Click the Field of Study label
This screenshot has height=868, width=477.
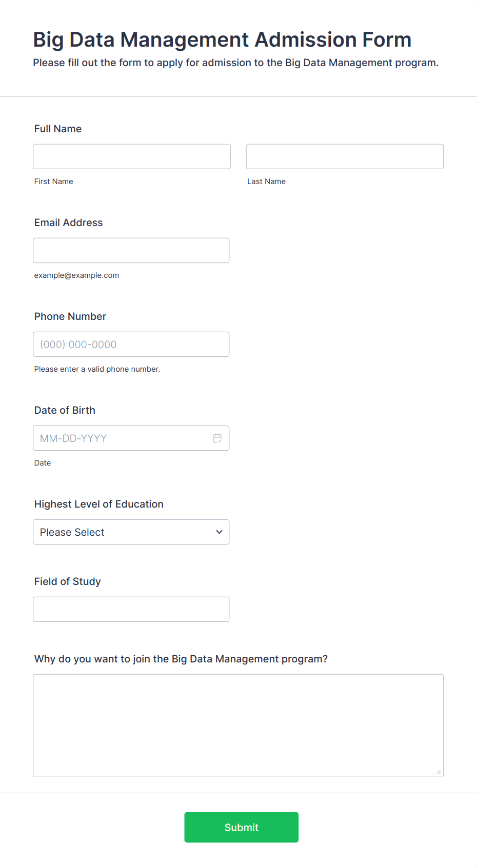tap(68, 581)
